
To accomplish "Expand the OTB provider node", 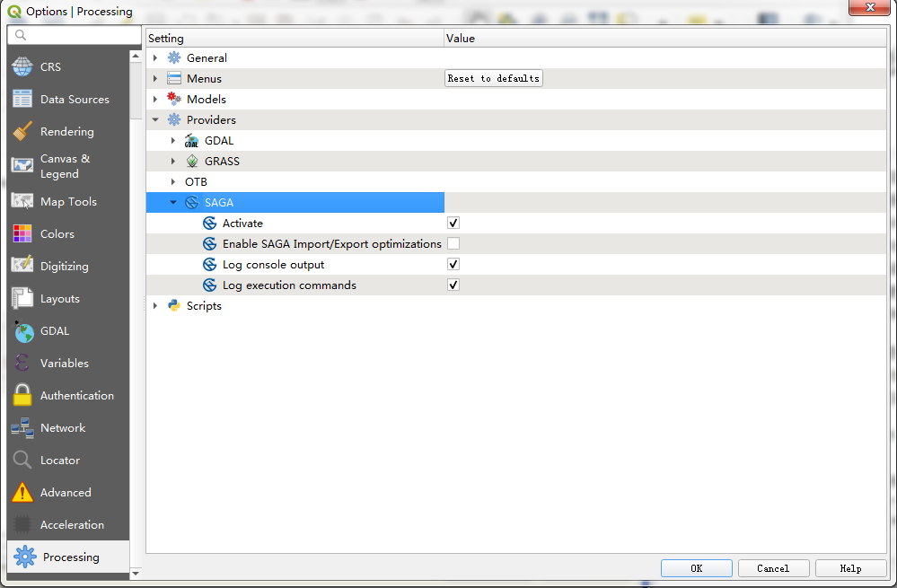I will click(x=173, y=182).
